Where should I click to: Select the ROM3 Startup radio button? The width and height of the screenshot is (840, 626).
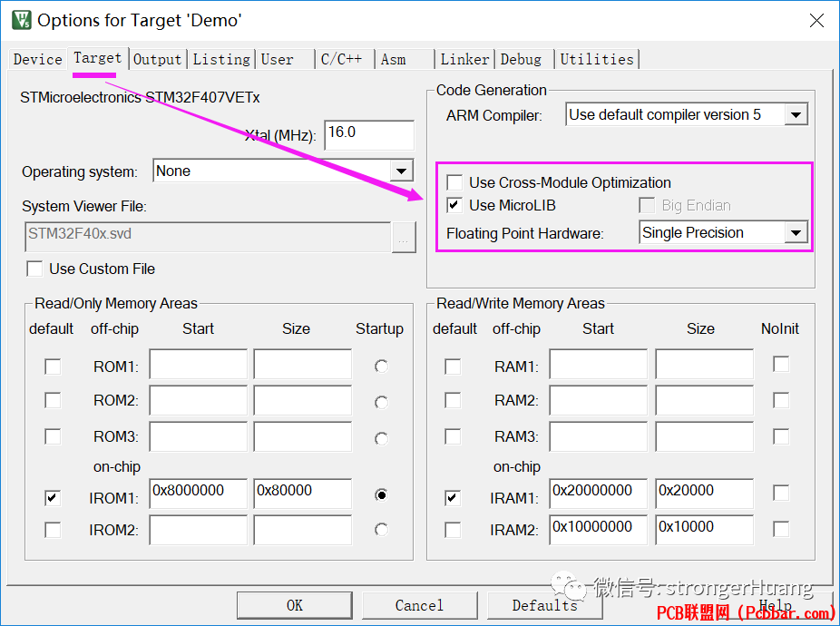[x=381, y=439]
